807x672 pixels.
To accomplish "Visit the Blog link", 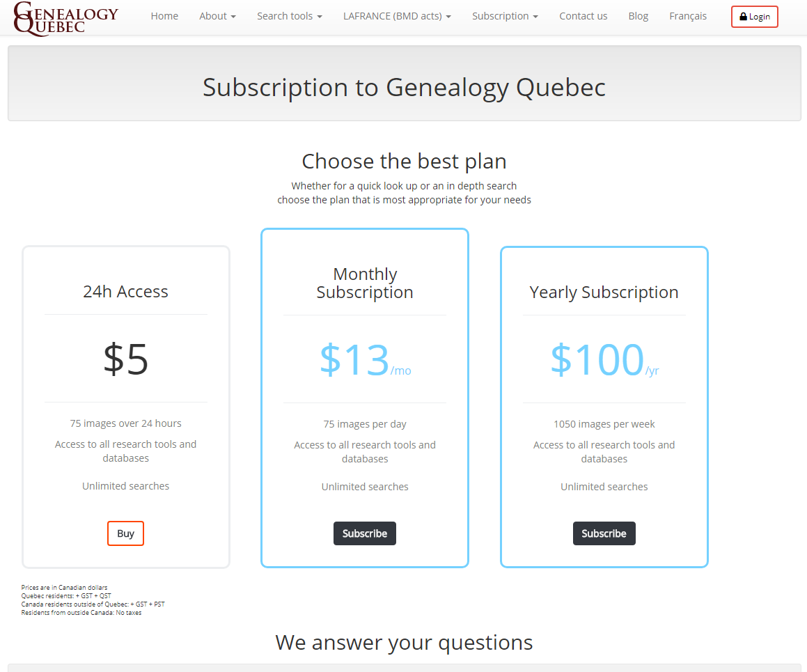I will point(638,16).
